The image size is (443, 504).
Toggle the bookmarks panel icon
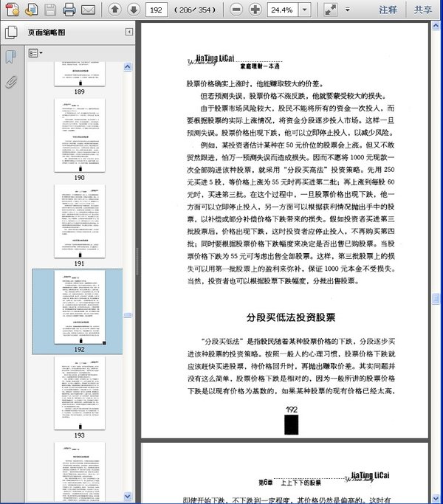pyautogui.click(x=11, y=57)
